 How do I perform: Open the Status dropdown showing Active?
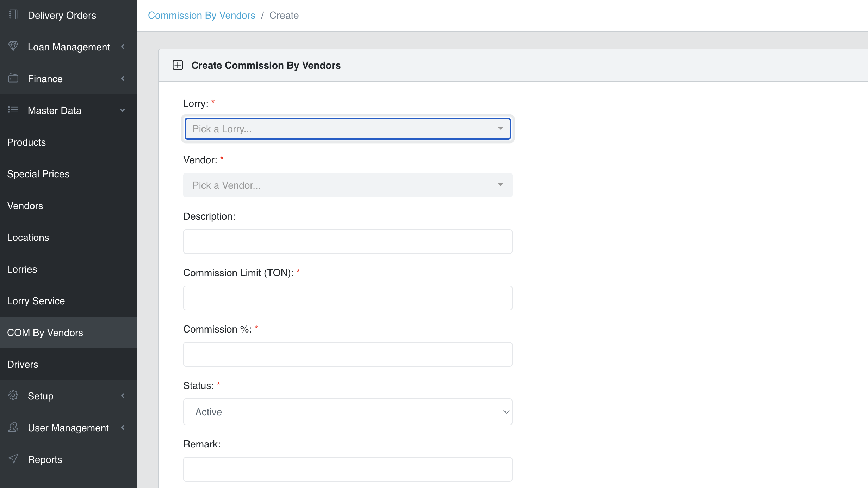(347, 412)
